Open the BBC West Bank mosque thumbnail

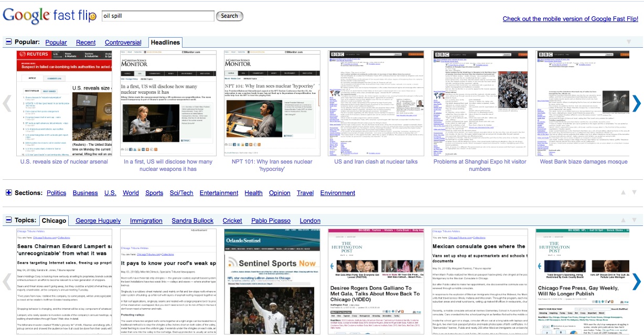[583, 103]
